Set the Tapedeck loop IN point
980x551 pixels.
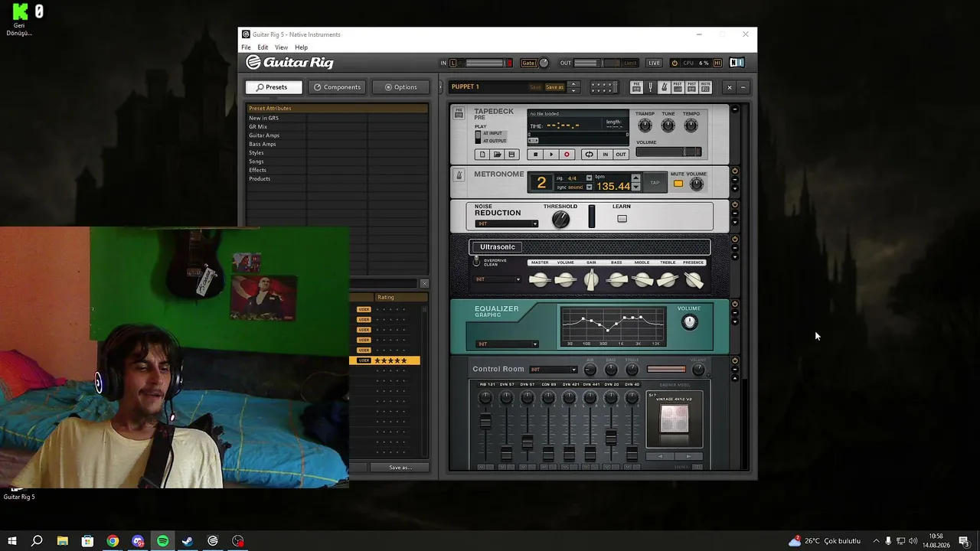point(605,155)
